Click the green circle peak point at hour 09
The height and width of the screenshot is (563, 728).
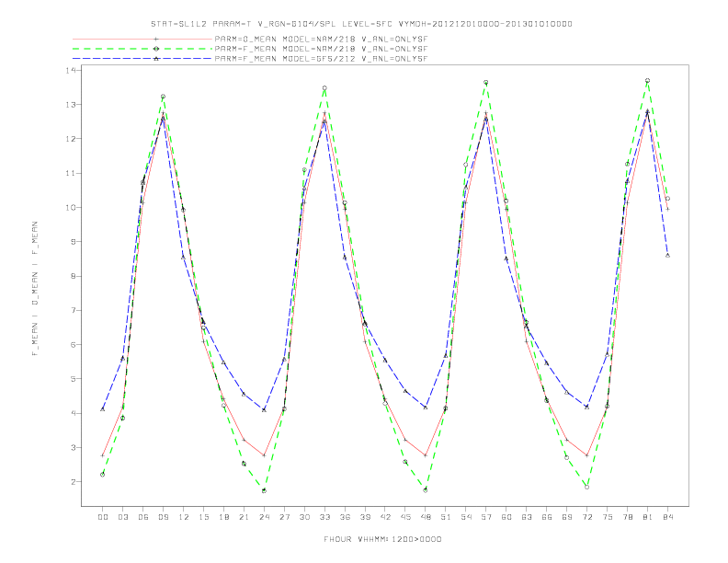click(163, 97)
